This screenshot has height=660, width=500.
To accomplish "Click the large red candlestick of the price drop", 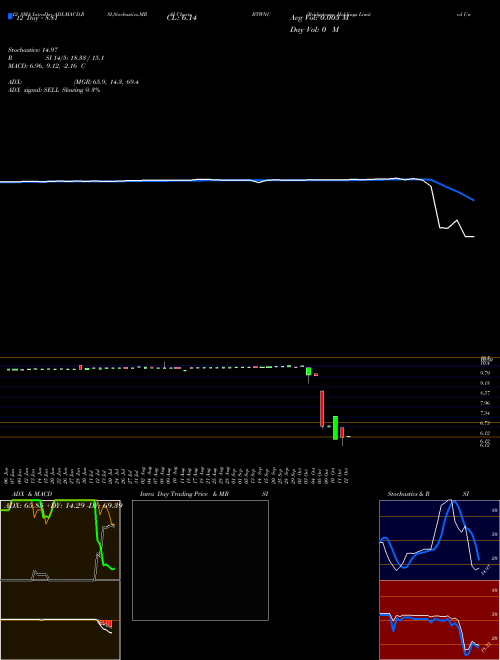I will tap(322, 409).
